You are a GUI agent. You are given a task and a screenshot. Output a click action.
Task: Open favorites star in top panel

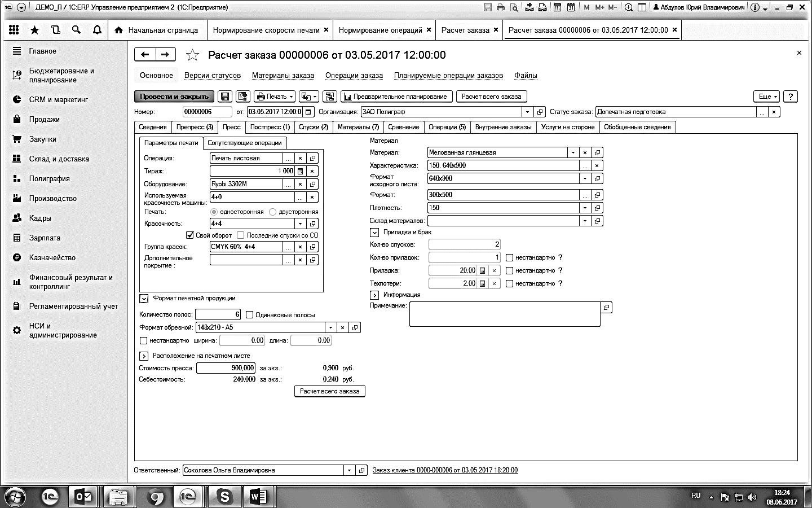click(x=35, y=30)
